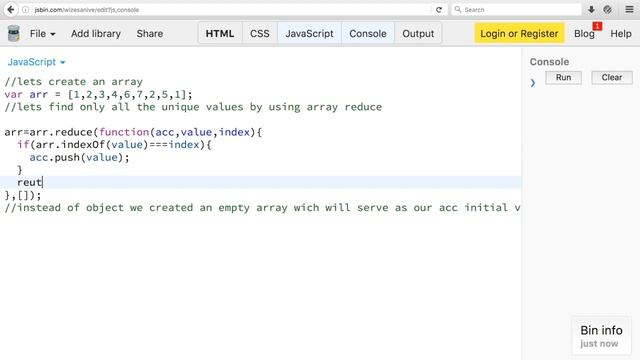
Task: Open the browser downloads arrow icon
Action: pos(591,9)
